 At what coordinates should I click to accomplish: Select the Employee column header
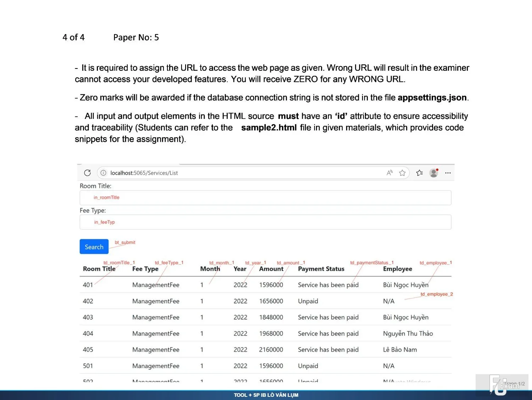[x=398, y=269]
